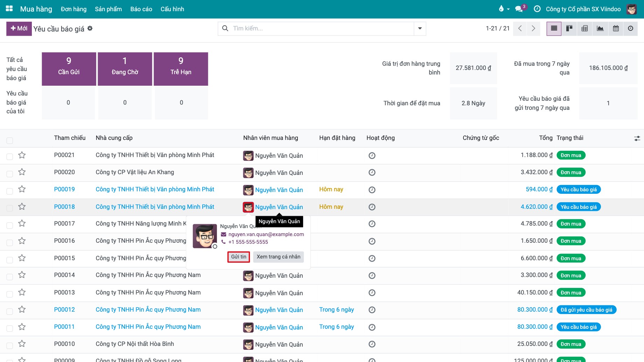Tick the select-all checkbox in table header
Image resolution: width=644 pixels, height=362 pixels.
pos(10,141)
